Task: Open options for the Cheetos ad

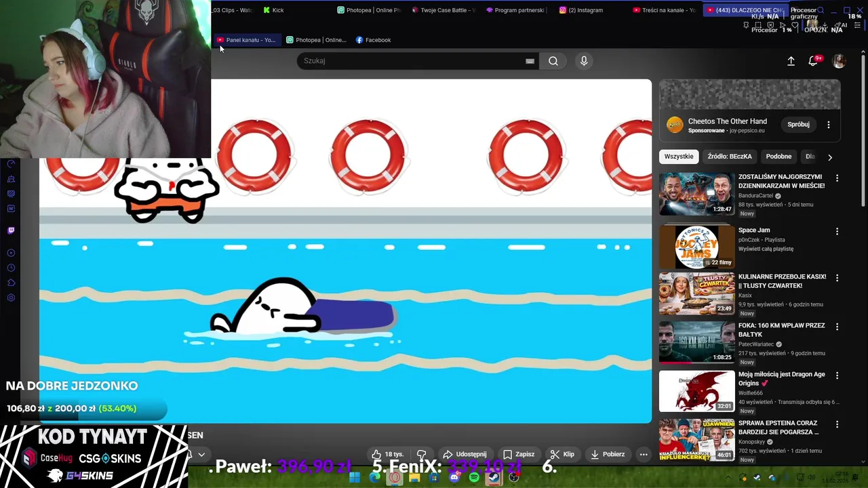Action: point(829,125)
